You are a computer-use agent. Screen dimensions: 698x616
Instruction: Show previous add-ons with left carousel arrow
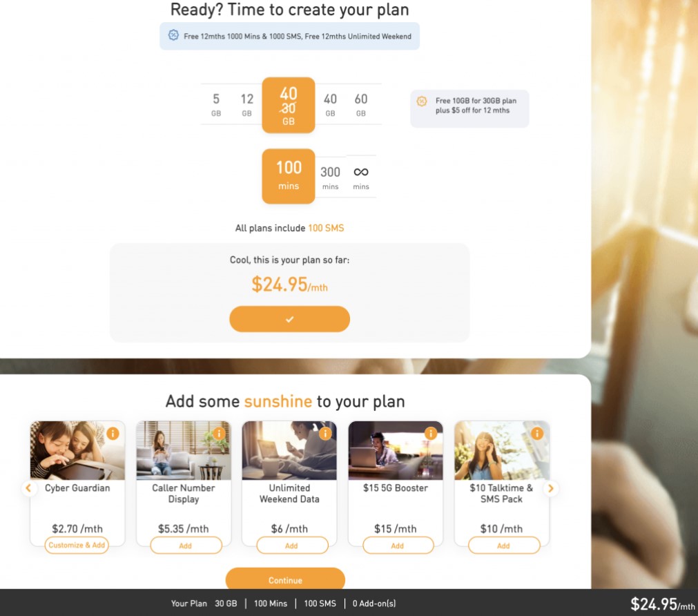tap(28, 488)
